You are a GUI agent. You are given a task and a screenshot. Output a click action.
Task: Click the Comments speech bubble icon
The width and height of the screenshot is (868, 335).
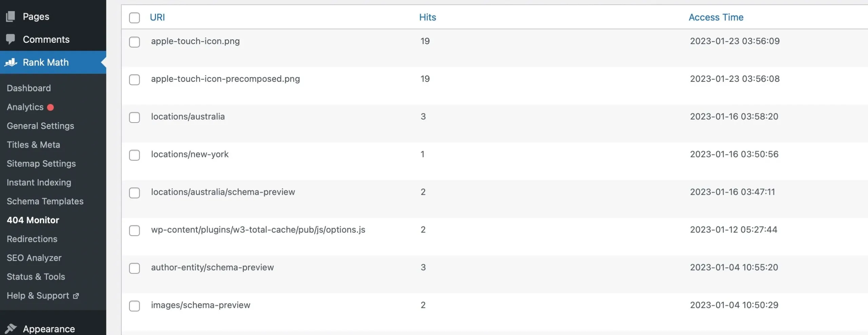(11, 39)
